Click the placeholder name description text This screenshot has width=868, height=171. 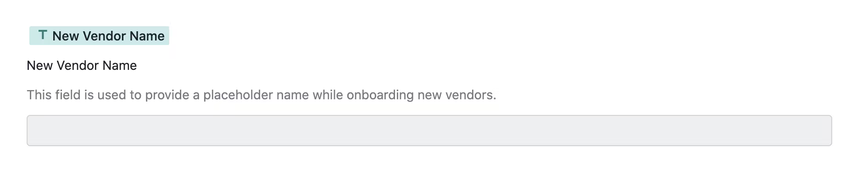tap(262, 95)
